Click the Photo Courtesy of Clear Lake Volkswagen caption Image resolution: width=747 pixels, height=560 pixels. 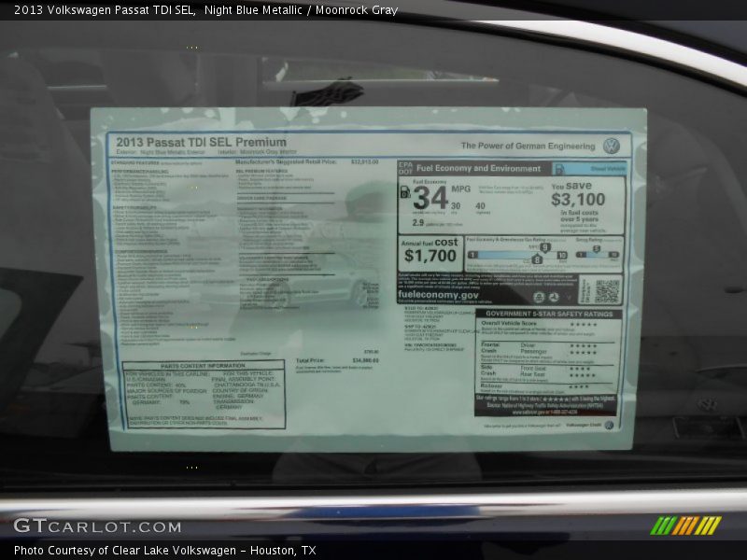[165, 551]
